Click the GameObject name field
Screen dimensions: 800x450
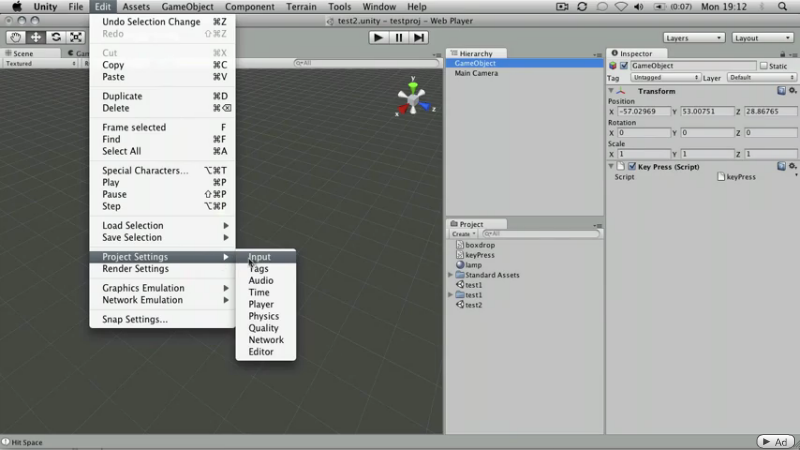(693, 66)
